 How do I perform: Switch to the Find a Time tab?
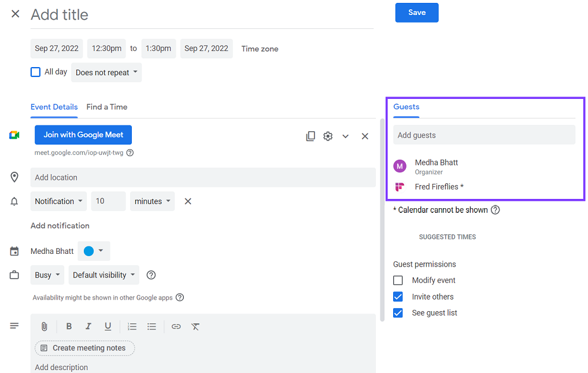[106, 107]
